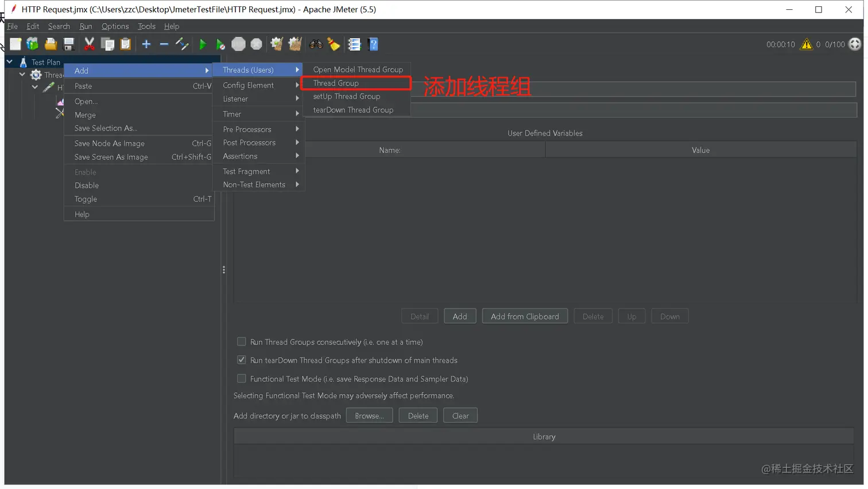Select Open Model Thread Group entry

pyautogui.click(x=356, y=70)
